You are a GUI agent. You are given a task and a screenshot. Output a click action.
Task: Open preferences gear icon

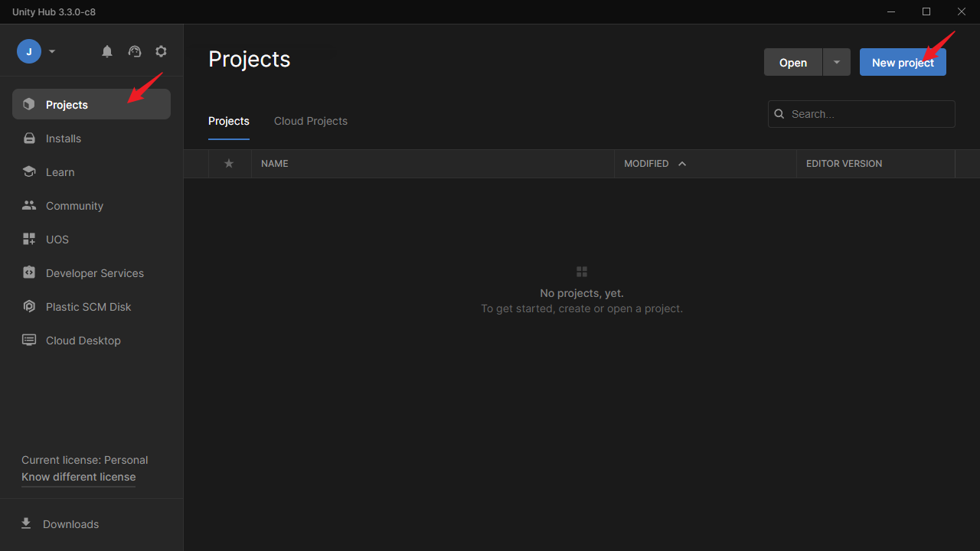click(161, 51)
